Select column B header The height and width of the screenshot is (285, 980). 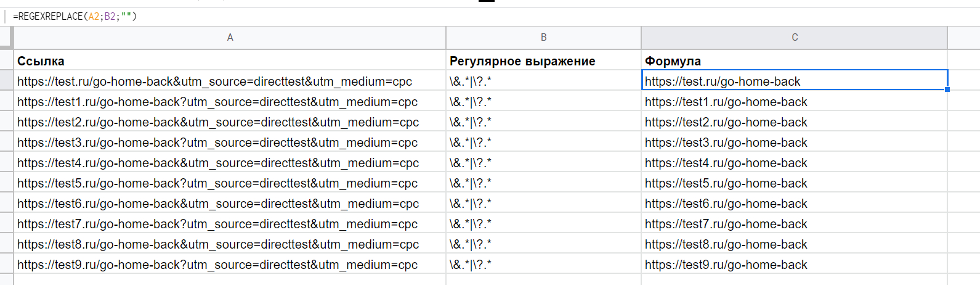(543, 38)
